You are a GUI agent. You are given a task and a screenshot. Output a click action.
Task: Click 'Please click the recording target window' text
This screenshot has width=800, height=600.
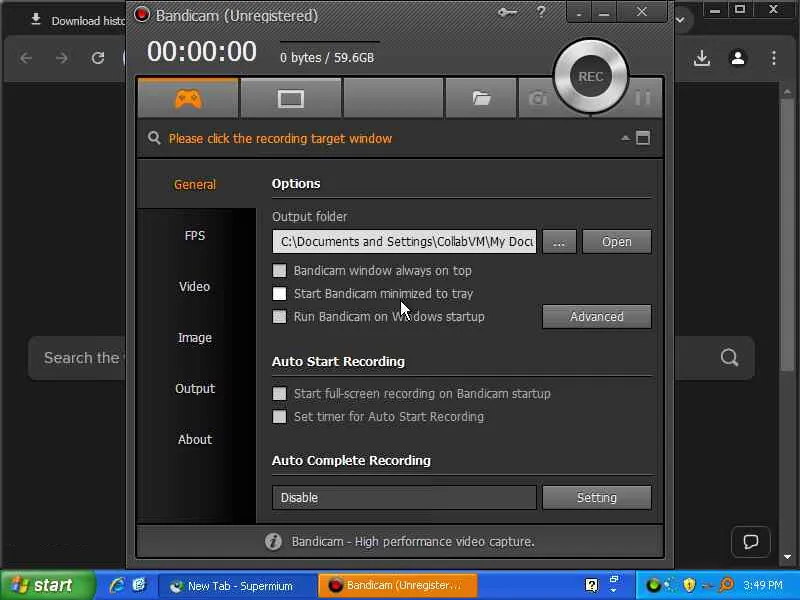coord(280,138)
